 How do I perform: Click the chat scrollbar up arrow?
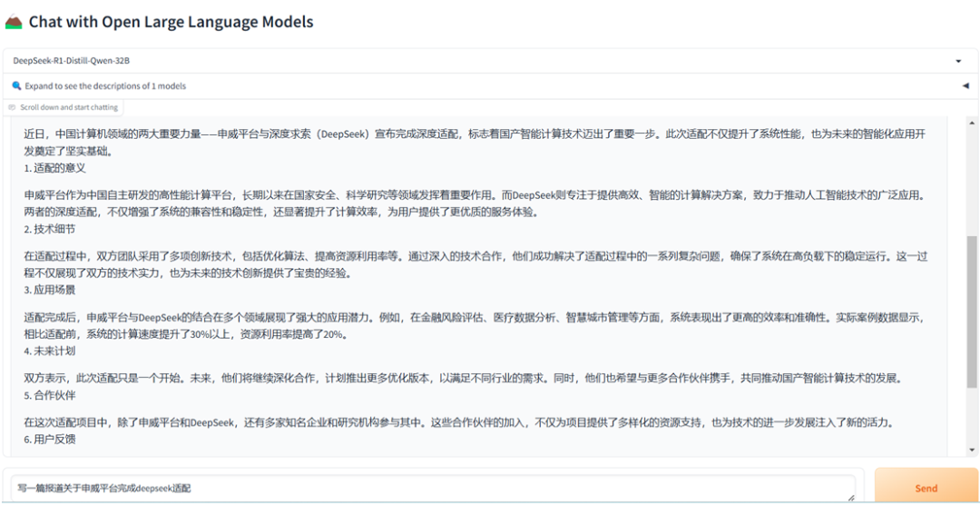971,124
